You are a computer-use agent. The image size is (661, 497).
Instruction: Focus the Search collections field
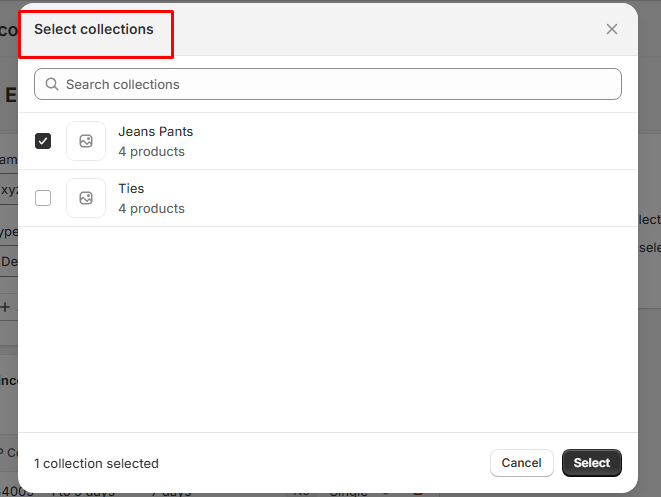tap(330, 84)
